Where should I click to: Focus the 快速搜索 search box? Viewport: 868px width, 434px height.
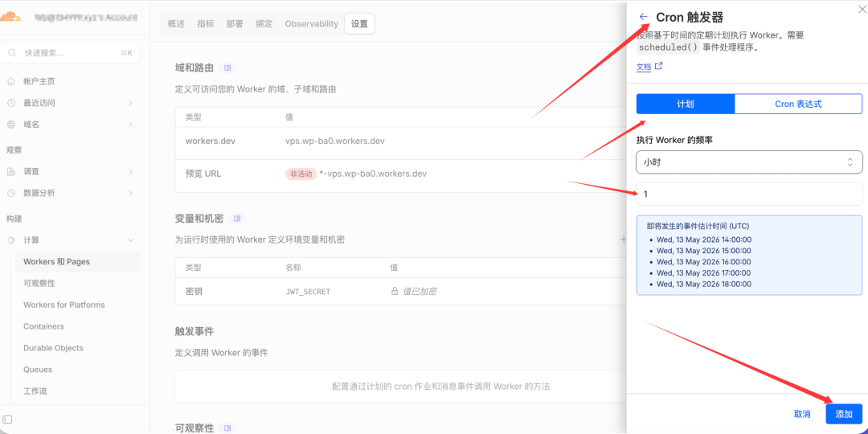[70, 53]
